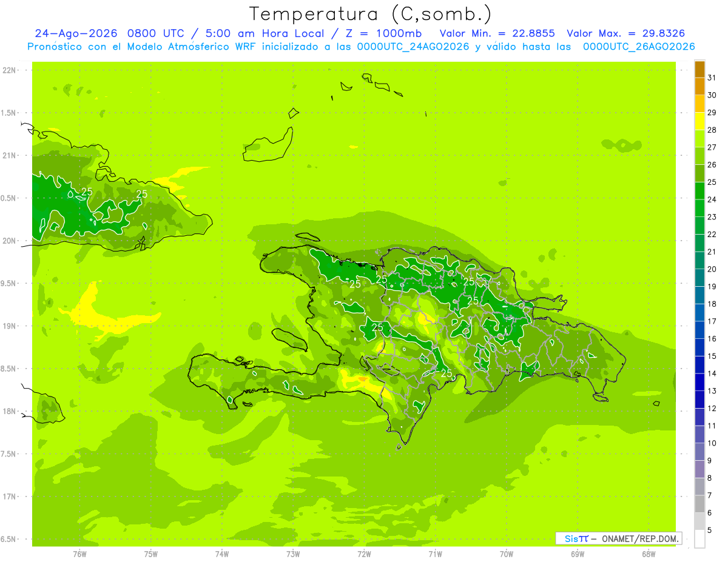Click the 'Temperatura (C,somb.)' title
The image size is (728, 562).
coord(371,14)
